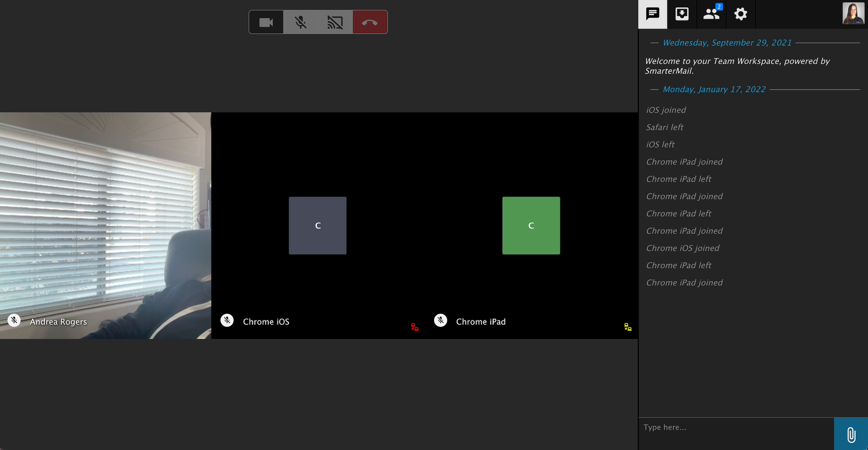Select the gray Chrome iOS avatar tile
Screen dimensions: 868x450
click(x=317, y=225)
